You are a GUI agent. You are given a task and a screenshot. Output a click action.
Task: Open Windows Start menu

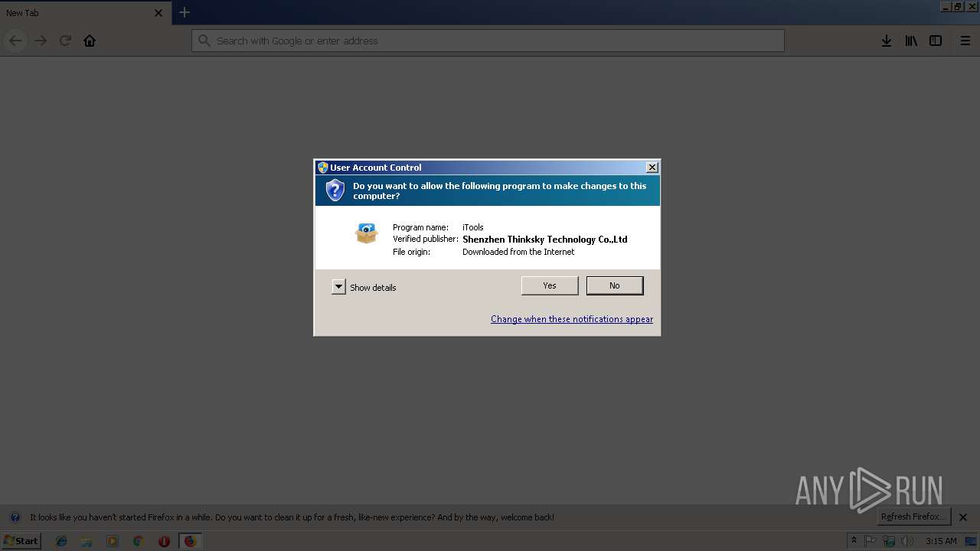[21, 540]
